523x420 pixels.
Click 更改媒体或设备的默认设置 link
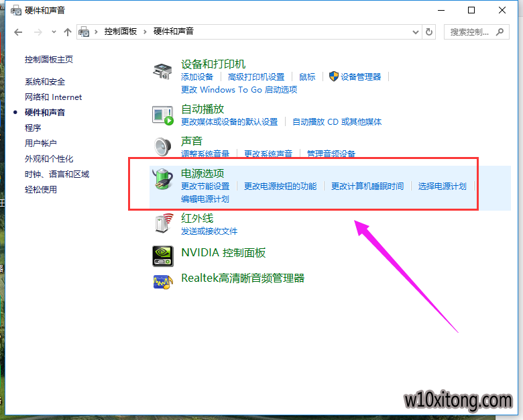point(229,122)
